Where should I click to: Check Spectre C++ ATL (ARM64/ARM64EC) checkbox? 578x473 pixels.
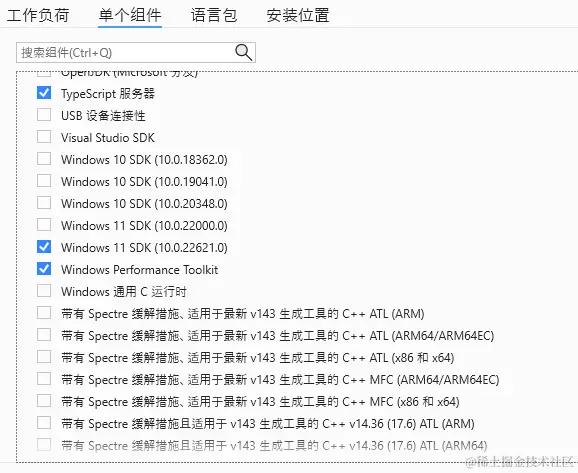(44, 335)
